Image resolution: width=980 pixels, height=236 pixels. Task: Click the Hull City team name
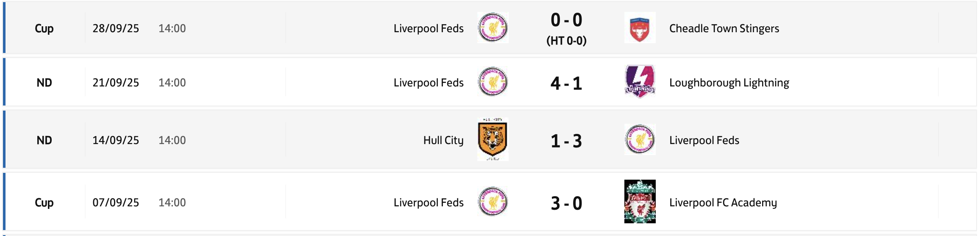tap(443, 140)
